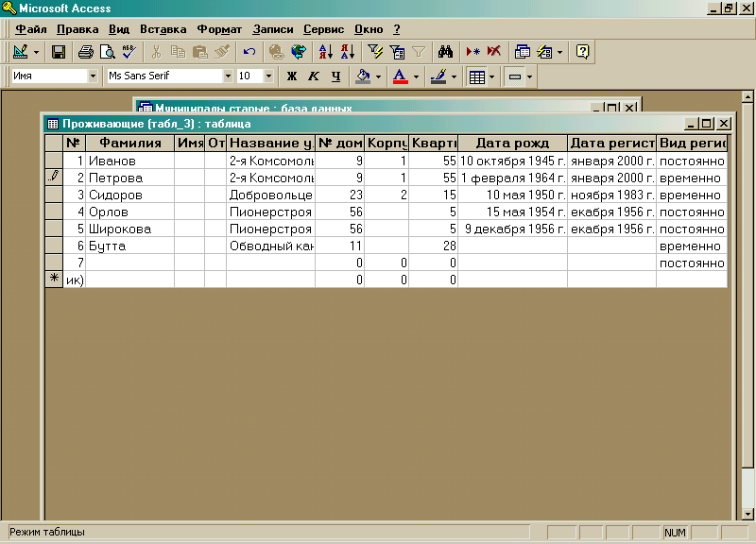Screen dimensions: 756x544
Task: Run the Spelling check icon
Action: point(129,52)
